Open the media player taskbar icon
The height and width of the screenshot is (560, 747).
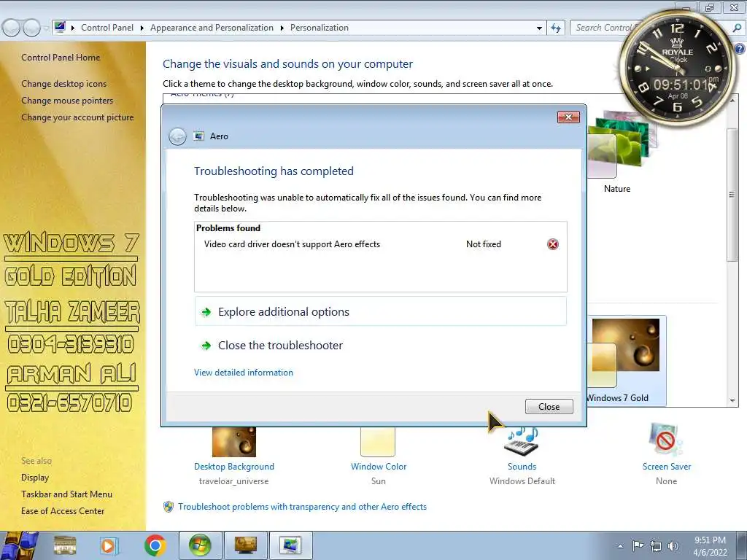point(109,545)
